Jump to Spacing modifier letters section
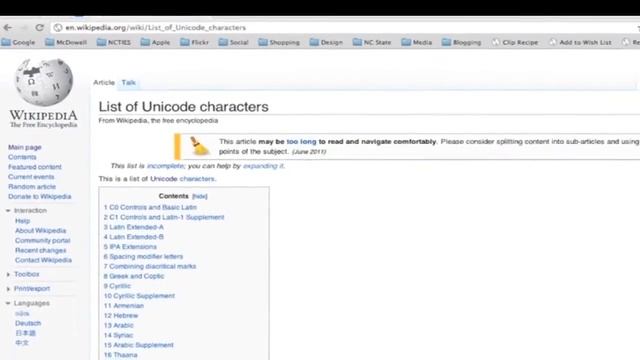The width and height of the screenshot is (640, 360). pos(143,256)
